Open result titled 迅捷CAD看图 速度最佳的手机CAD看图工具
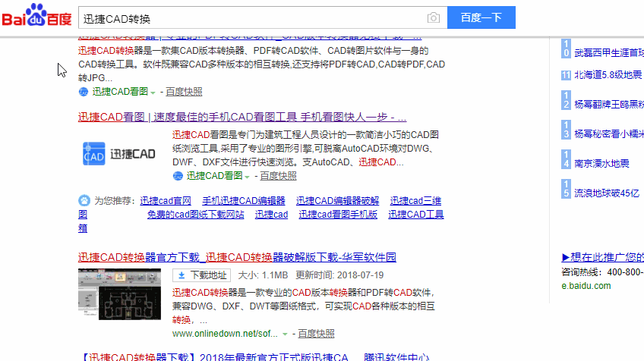644x361 pixels. click(242, 118)
